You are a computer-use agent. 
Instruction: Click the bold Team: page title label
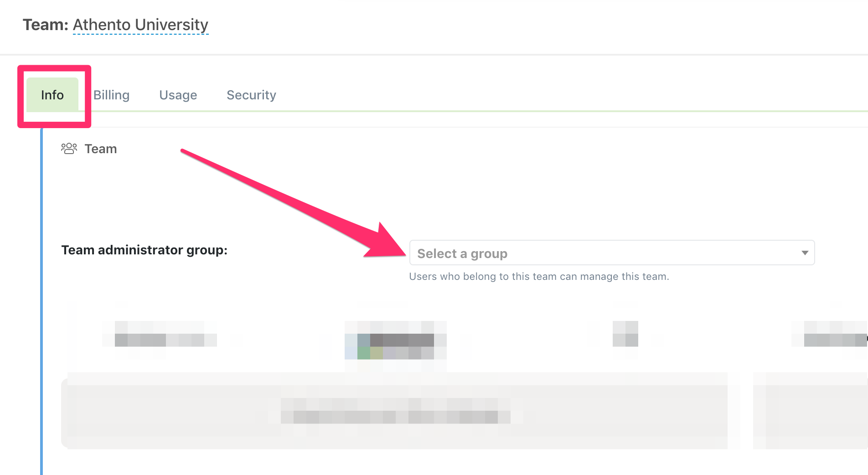46,25
